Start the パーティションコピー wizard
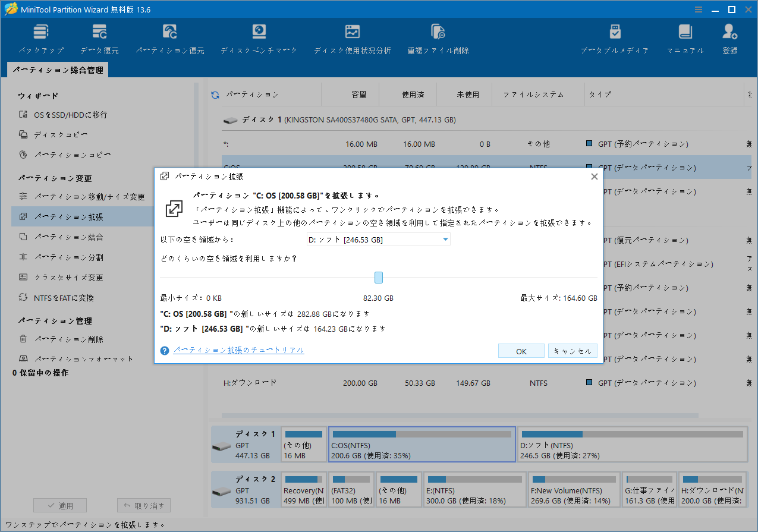758x532 pixels. (65, 155)
